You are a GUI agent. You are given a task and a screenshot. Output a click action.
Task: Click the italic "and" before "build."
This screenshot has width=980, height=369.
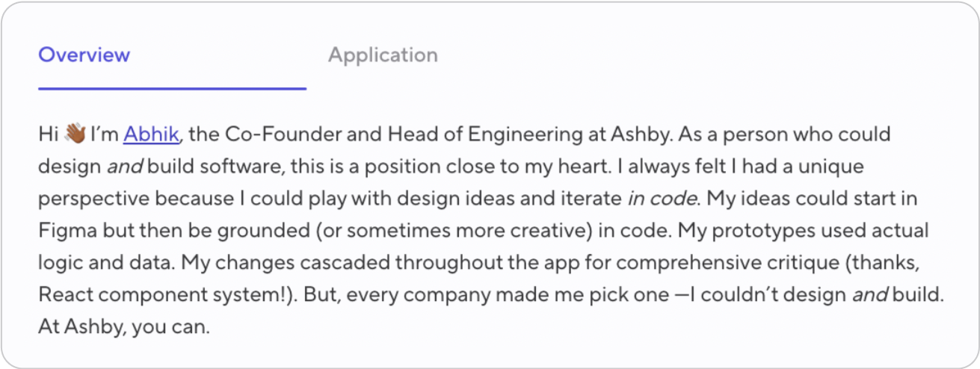[x=869, y=295]
